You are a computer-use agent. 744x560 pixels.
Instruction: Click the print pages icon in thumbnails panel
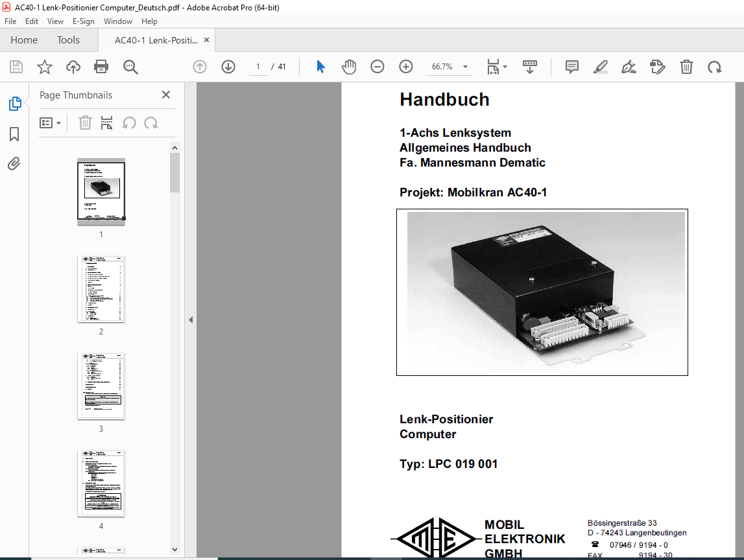click(x=107, y=123)
